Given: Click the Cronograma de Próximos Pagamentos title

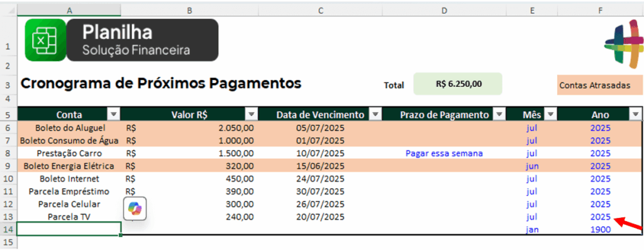Looking at the screenshot, I should coord(161,84).
